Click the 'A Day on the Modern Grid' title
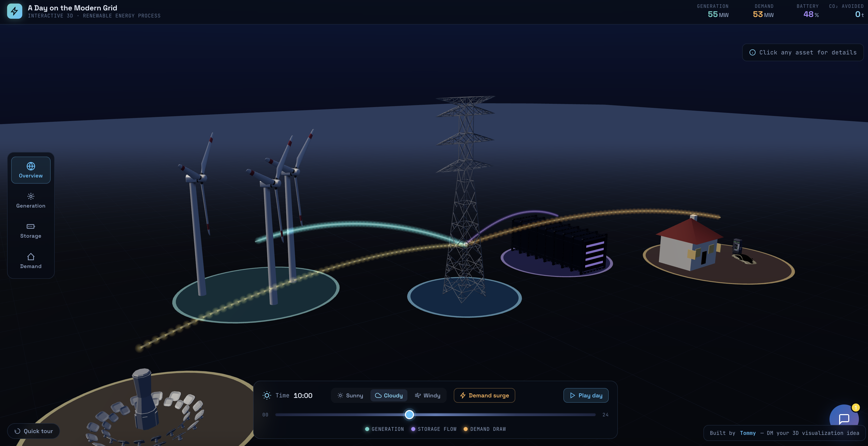The image size is (868, 446). tap(72, 8)
